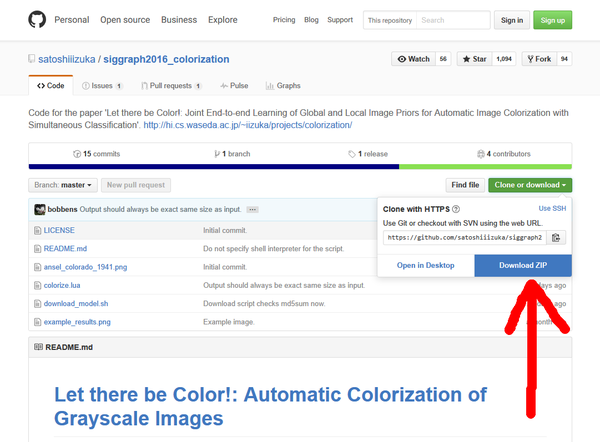Open the Graphs tab
The image size is (600, 442).
283,86
